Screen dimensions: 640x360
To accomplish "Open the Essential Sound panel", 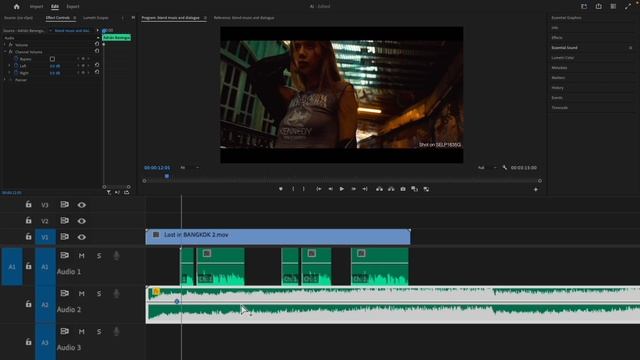I will click(564, 48).
